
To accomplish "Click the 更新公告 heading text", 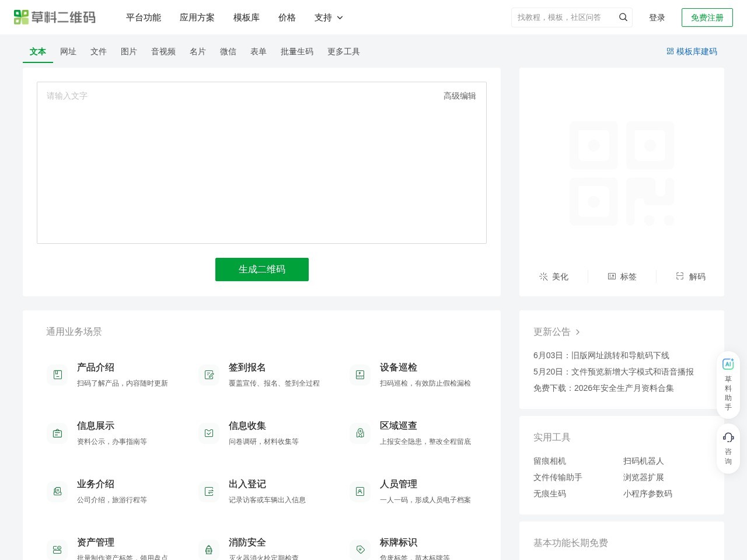I will (552, 332).
